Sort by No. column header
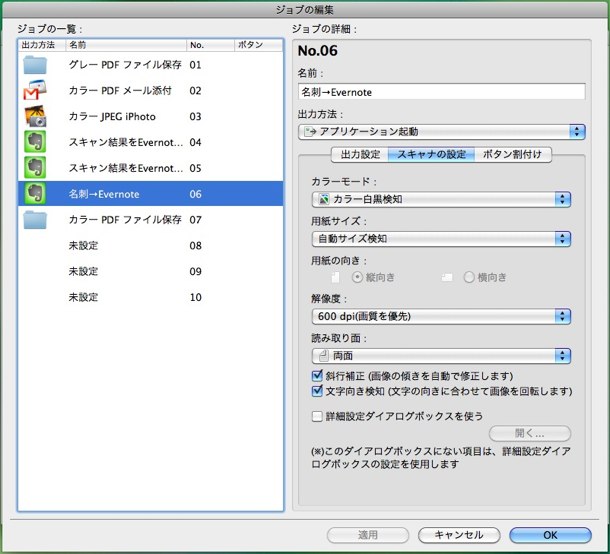610x554 pixels. point(210,45)
